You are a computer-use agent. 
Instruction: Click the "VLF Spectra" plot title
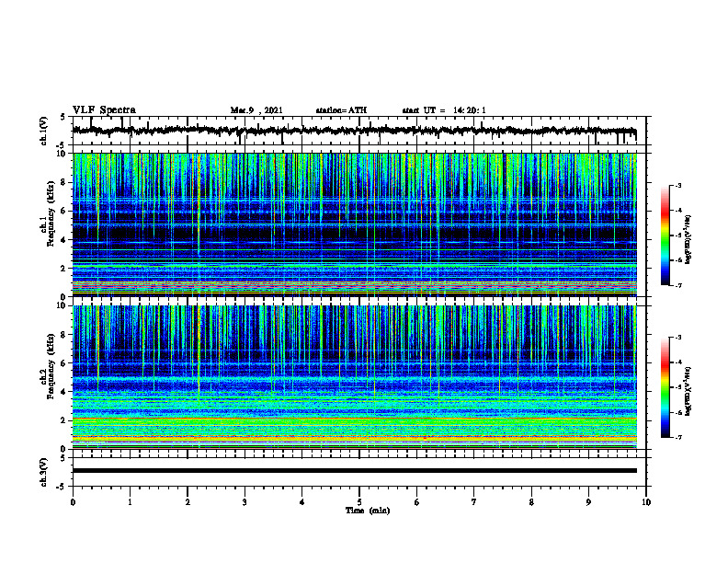(x=104, y=110)
